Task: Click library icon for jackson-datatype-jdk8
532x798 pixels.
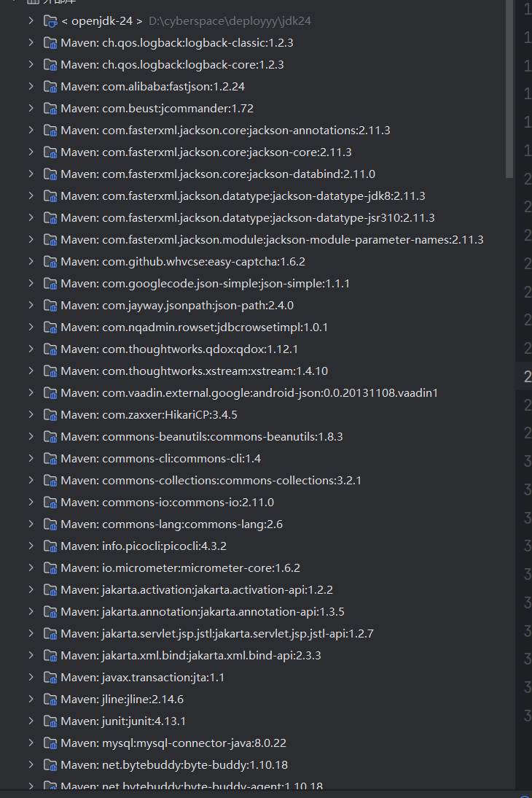Action: [50, 196]
